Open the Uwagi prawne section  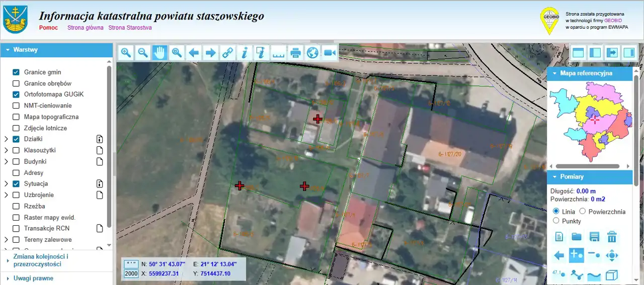point(33,278)
